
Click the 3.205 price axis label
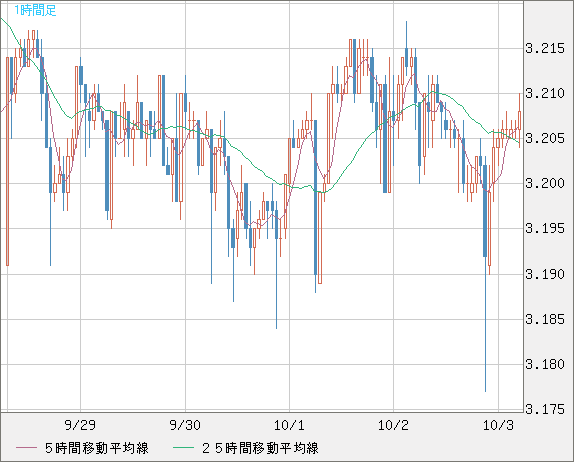[545, 138]
